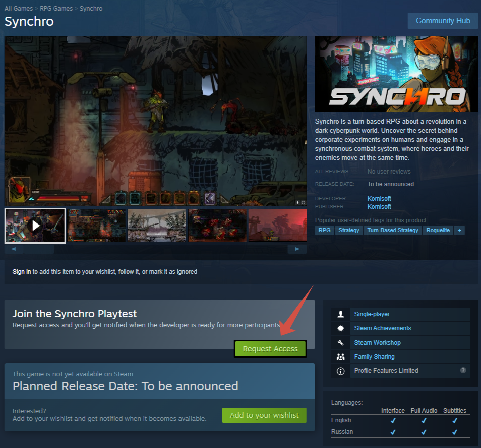The width and height of the screenshot is (481, 448).
Task: Click the Steam Workshop wrench icon
Action: pos(340,343)
